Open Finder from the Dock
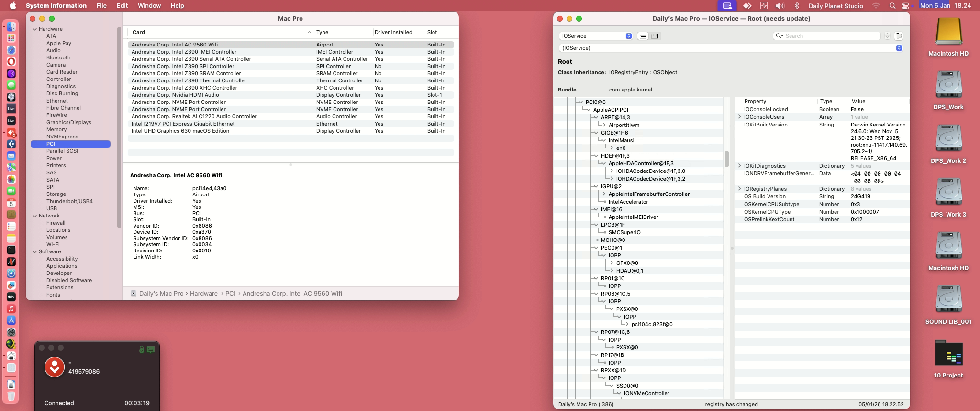 [x=11, y=27]
